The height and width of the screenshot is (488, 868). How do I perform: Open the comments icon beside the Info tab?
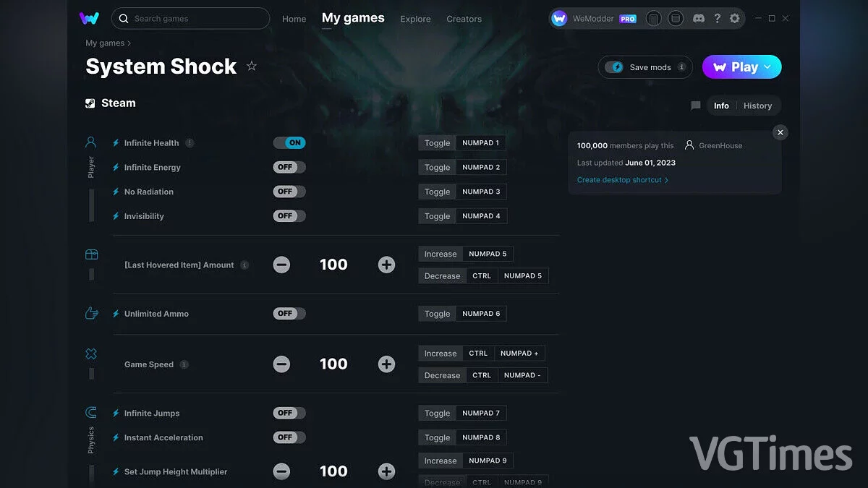(x=696, y=106)
